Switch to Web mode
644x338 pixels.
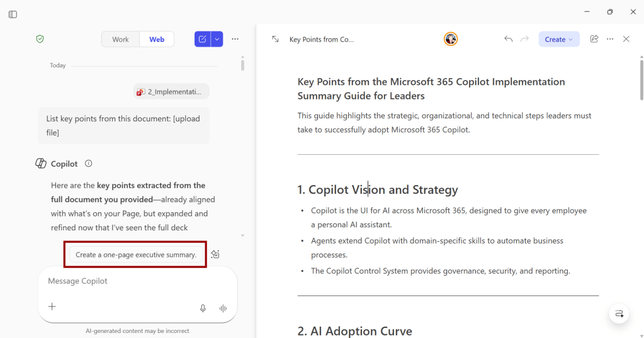coord(157,39)
